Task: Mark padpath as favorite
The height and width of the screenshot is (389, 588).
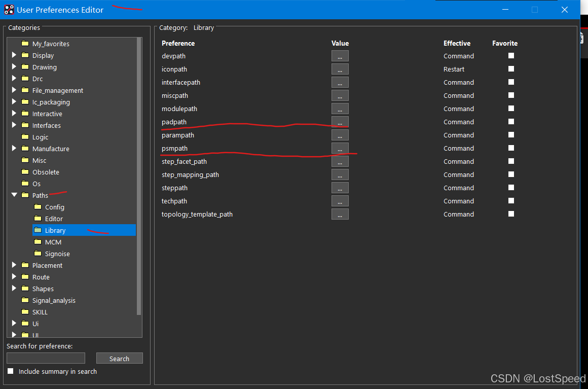Action: point(511,122)
